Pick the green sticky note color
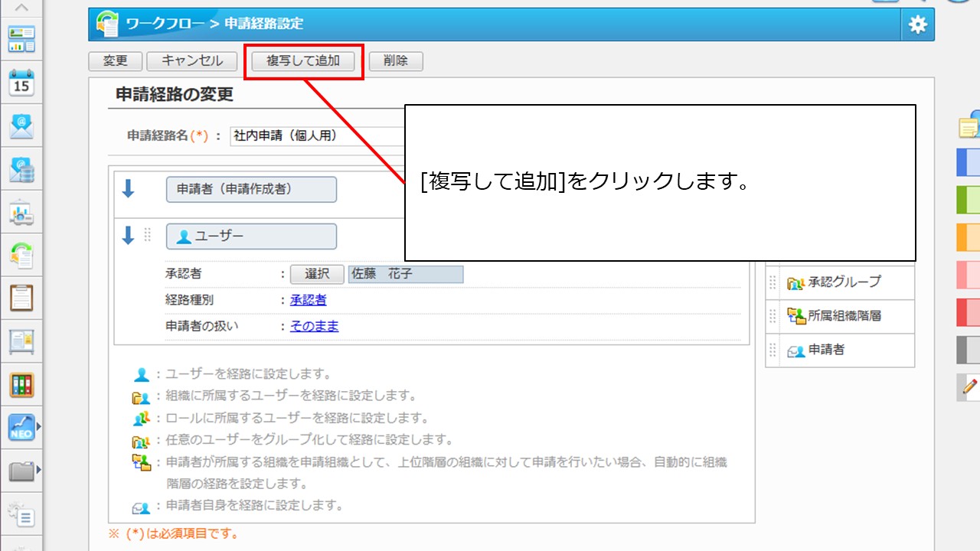Viewport: 980px width, 551px height. 969,200
